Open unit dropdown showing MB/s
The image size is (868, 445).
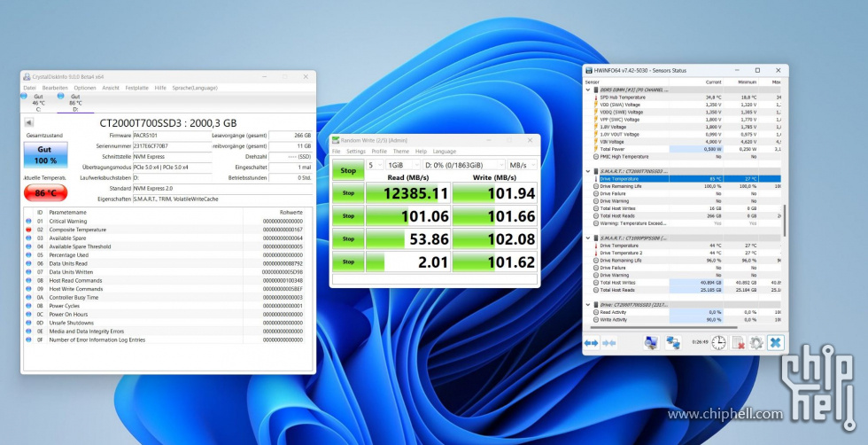[x=522, y=165]
